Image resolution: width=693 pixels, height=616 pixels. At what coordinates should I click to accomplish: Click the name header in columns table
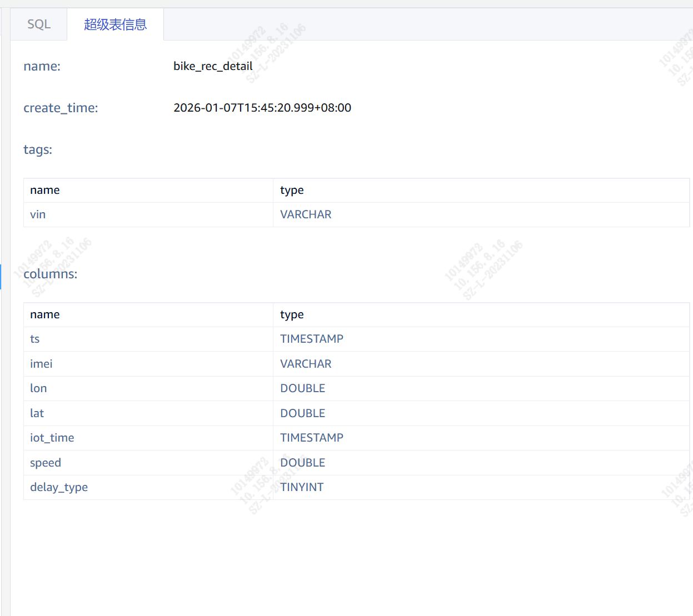(45, 314)
